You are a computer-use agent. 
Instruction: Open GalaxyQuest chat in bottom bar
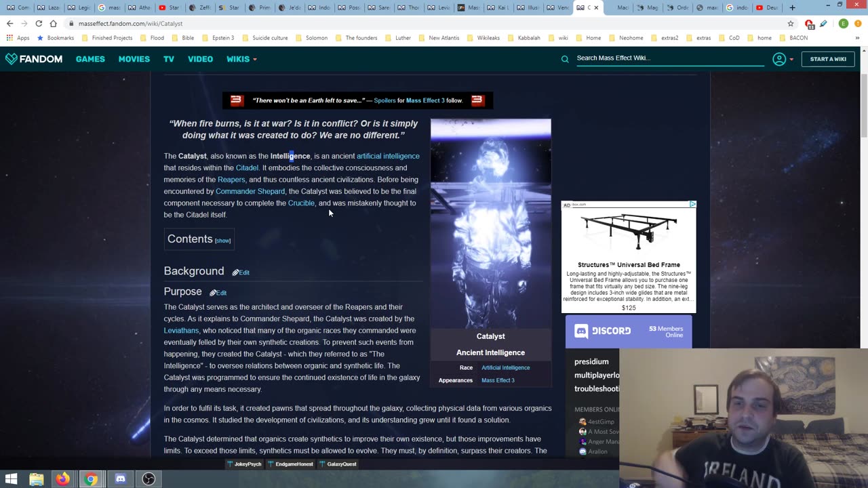point(338,464)
